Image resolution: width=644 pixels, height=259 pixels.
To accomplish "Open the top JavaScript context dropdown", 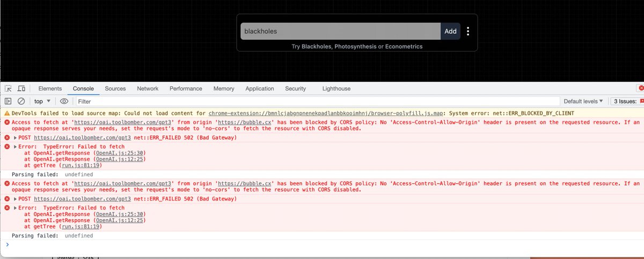I will (42, 101).
